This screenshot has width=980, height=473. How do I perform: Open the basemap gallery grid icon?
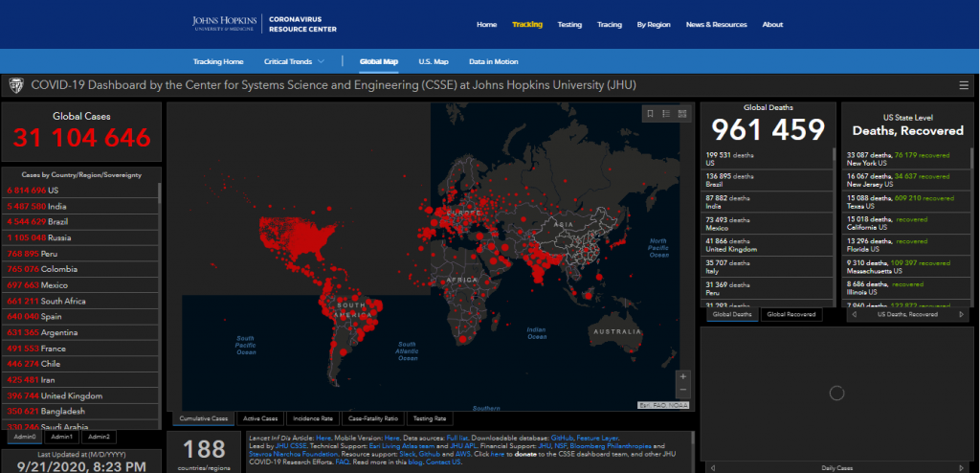681,113
